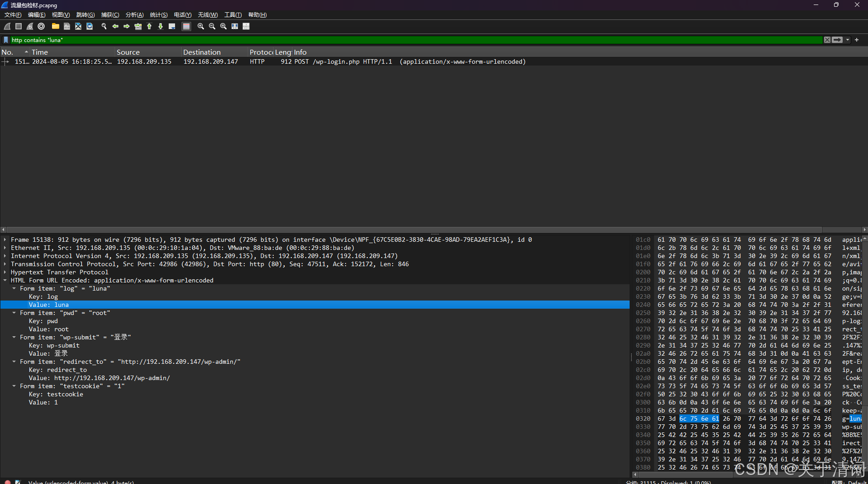The height and width of the screenshot is (484, 868).
Task: Go to a specified packet
Action: coord(138,27)
